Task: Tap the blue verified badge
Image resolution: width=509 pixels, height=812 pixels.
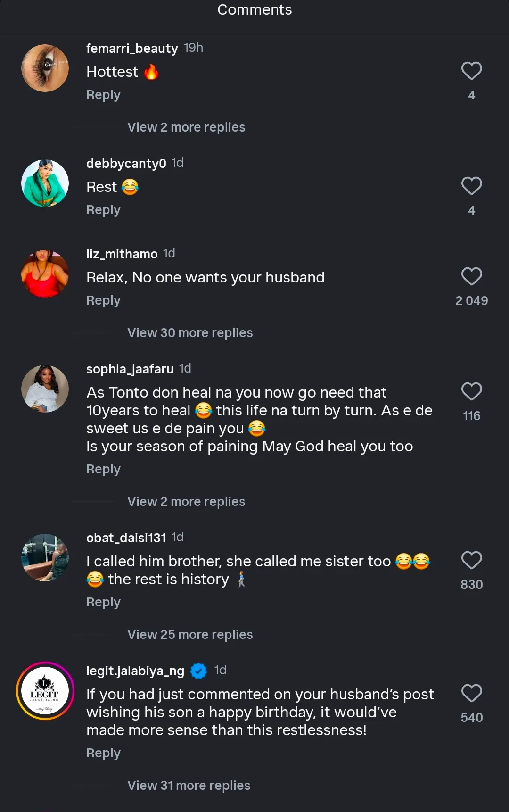Action: click(198, 671)
